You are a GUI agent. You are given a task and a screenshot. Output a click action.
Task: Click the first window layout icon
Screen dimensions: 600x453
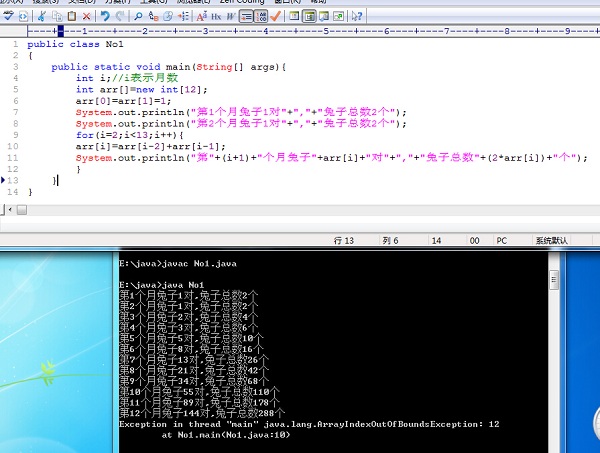[294, 16]
